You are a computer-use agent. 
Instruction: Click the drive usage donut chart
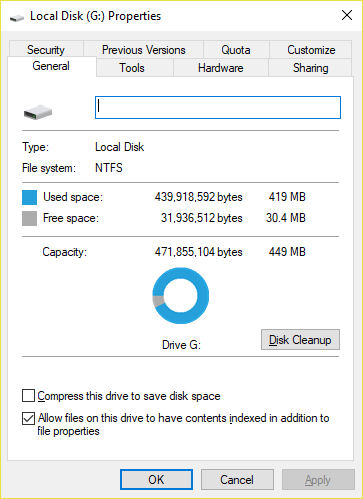coord(181,295)
